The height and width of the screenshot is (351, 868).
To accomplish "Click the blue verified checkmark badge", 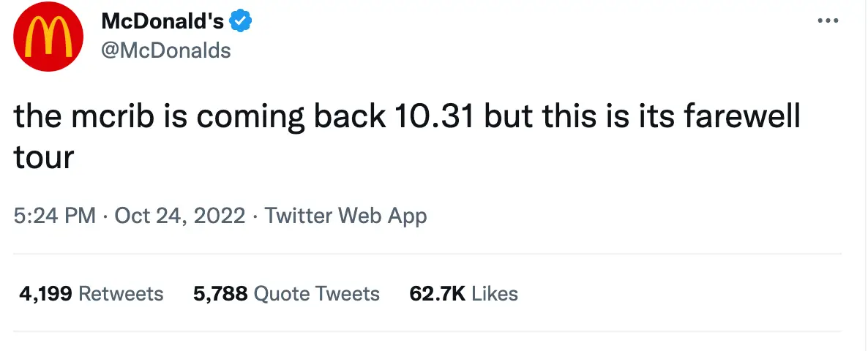I will pyautogui.click(x=241, y=22).
